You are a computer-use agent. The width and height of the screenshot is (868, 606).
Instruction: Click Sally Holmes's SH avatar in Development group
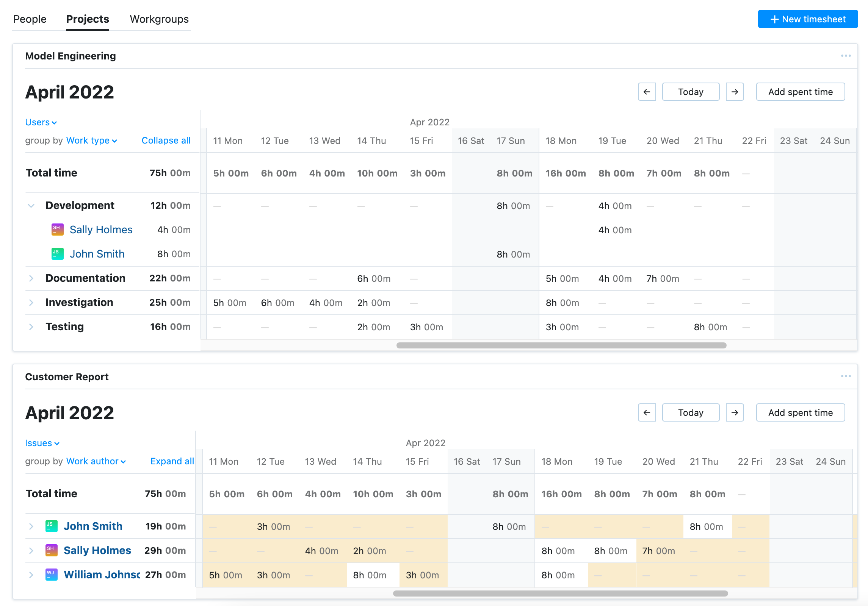coord(57,230)
